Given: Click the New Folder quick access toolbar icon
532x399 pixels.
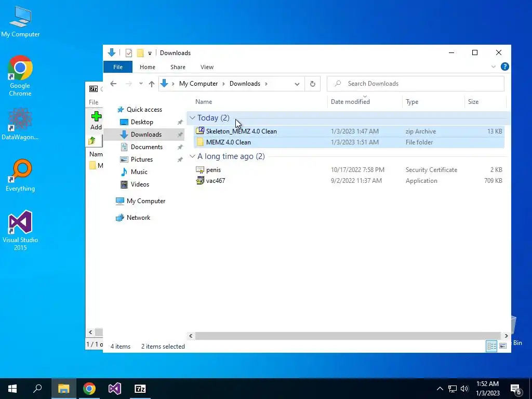Looking at the screenshot, I should (x=140, y=53).
